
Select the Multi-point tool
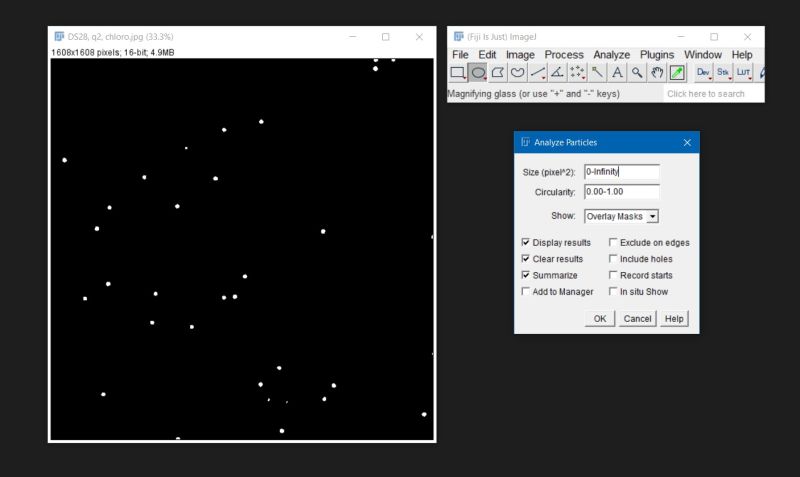coord(577,73)
